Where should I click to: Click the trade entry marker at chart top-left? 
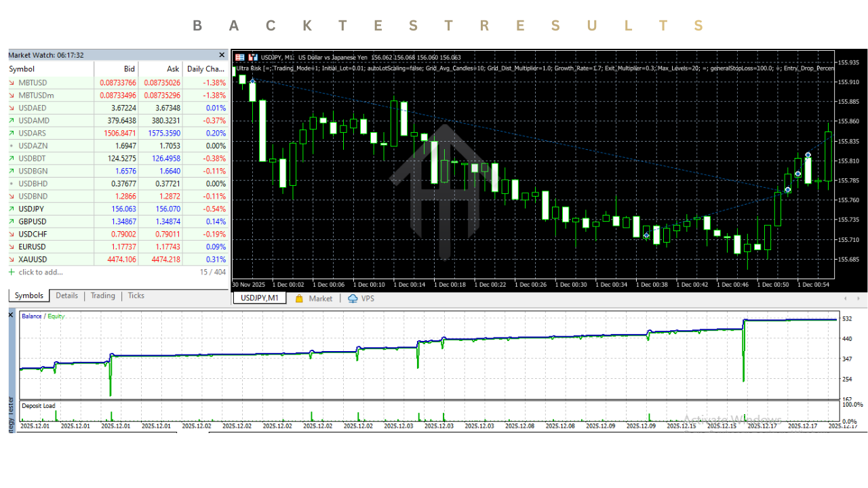(x=252, y=81)
